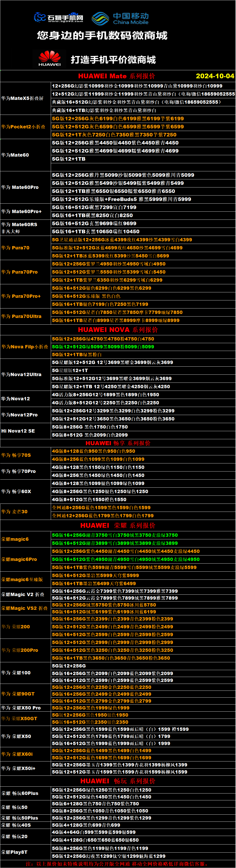Select the 华为 Pura70Pro+ model cell

click(26, 297)
